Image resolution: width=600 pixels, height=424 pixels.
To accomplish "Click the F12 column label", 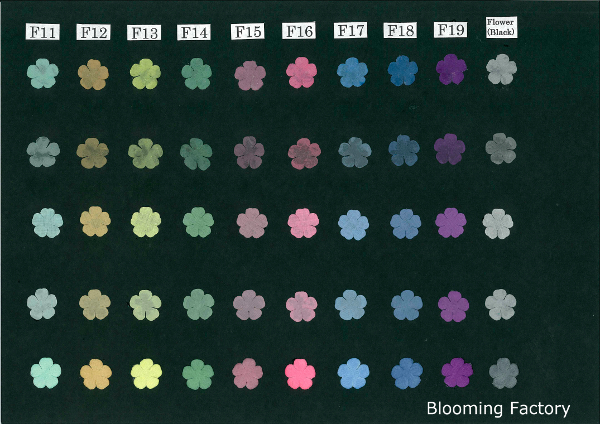I will pos(93,32).
